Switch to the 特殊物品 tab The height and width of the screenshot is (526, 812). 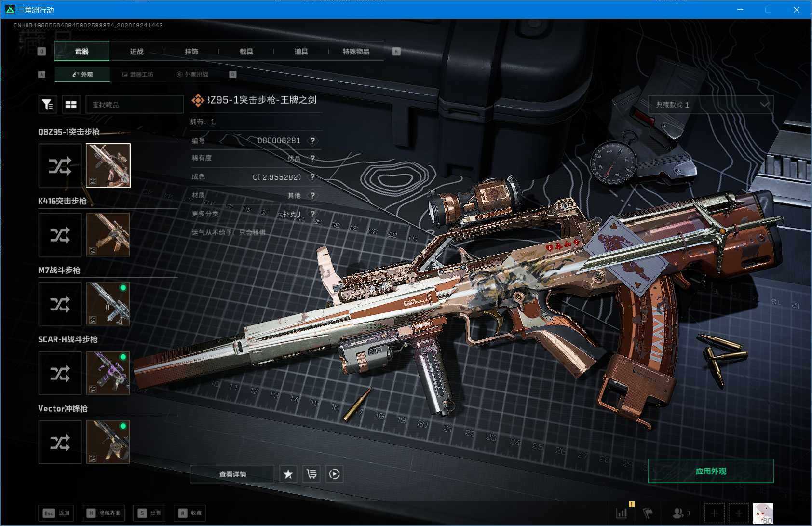click(356, 51)
